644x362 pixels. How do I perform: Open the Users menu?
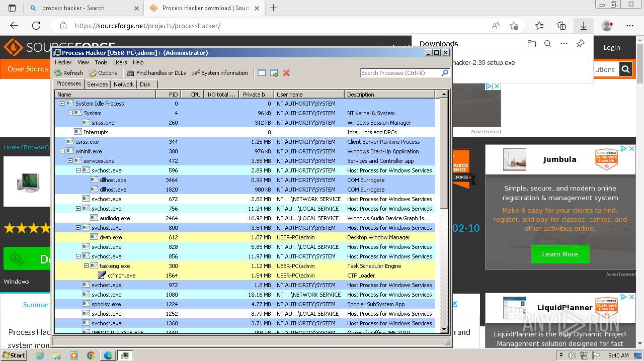pos(120,62)
